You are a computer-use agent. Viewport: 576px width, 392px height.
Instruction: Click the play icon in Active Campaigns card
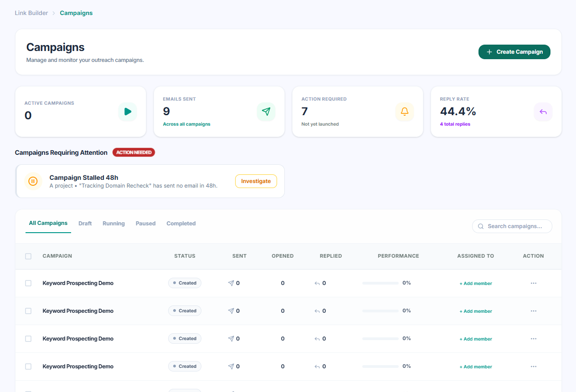128,112
